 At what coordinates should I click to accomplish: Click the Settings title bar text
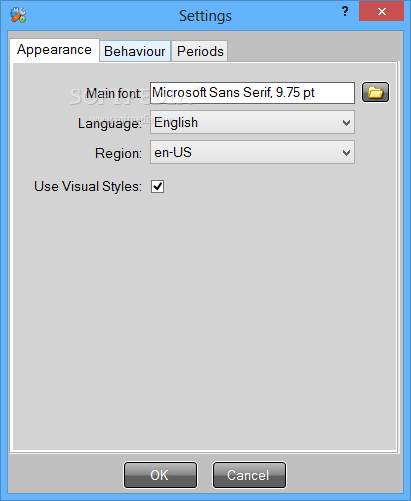[x=205, y=16]
